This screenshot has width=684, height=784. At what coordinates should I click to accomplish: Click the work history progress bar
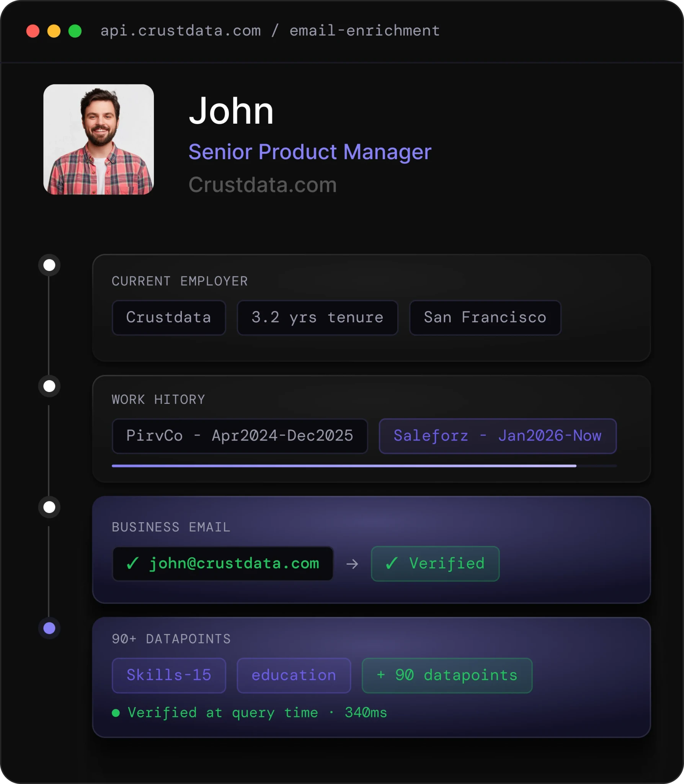tap(364, 466)
